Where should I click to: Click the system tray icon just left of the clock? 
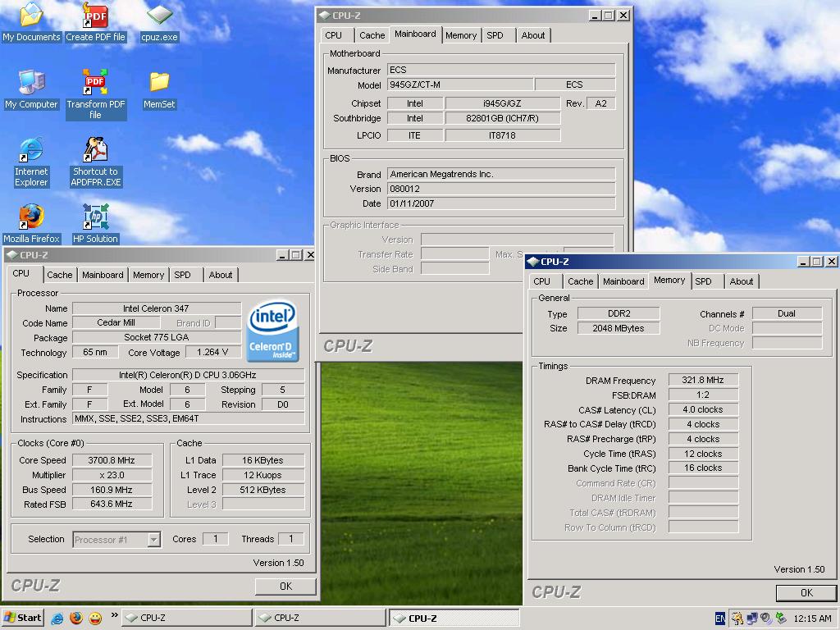781,619
